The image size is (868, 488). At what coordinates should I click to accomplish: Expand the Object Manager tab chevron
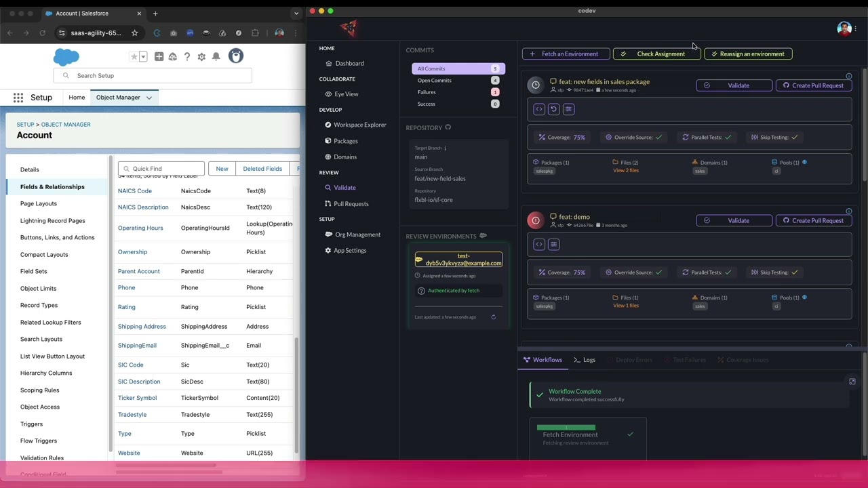coord(149,98)
